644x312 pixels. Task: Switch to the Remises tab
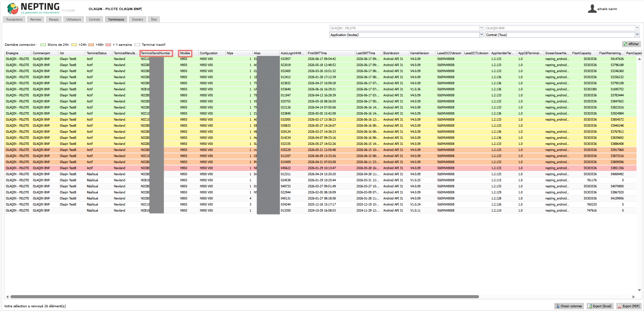coord(35,20)
